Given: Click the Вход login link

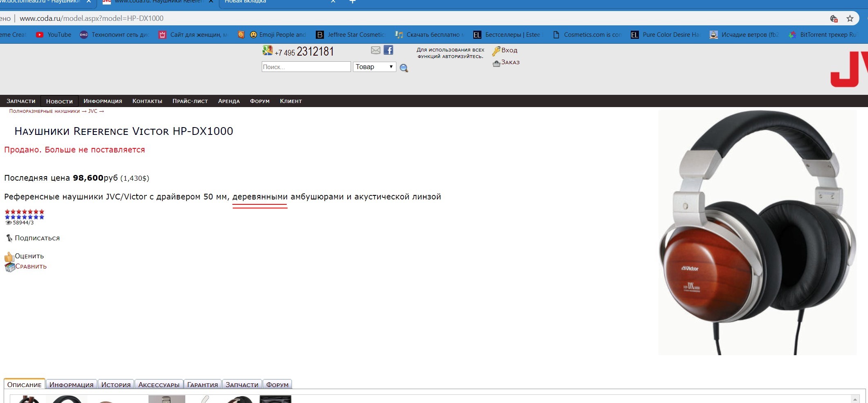Looking at the screenshot, I should point(509,50).
